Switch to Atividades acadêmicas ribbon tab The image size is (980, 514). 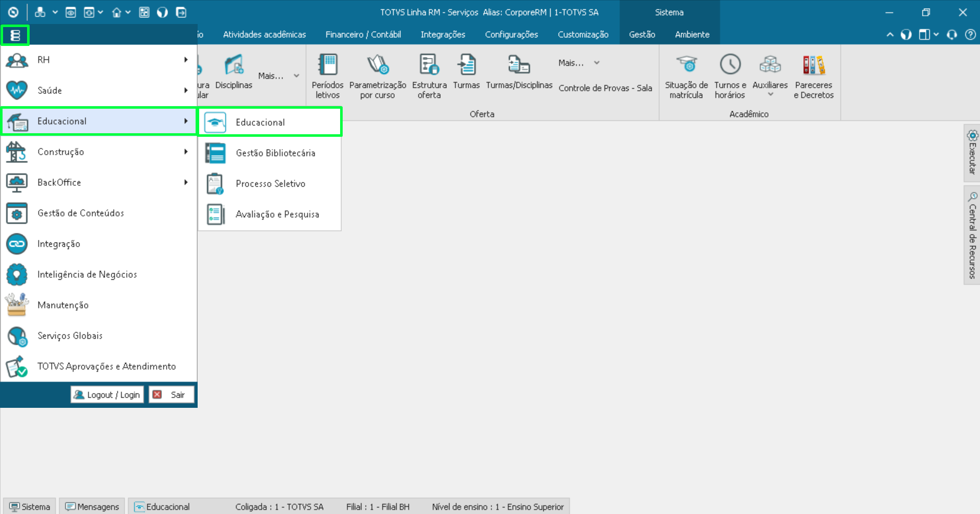(x=265, y=35)
